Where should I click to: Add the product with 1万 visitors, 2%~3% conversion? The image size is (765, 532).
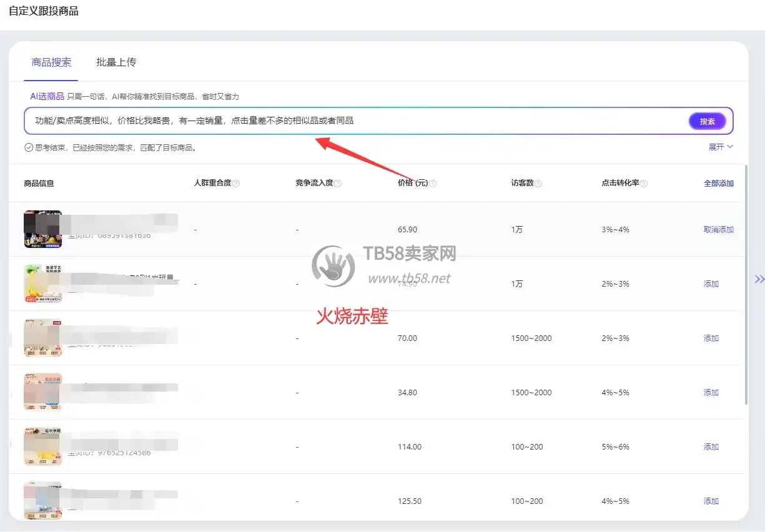coord(711,284)
